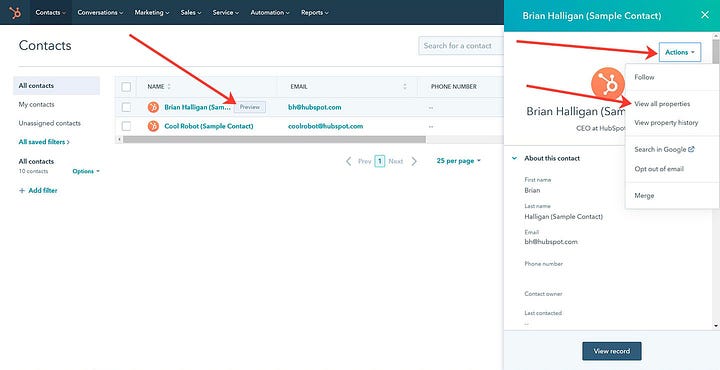Click the bh@hubspot.com email link
The image size is (720, 370).
[315, 107]
